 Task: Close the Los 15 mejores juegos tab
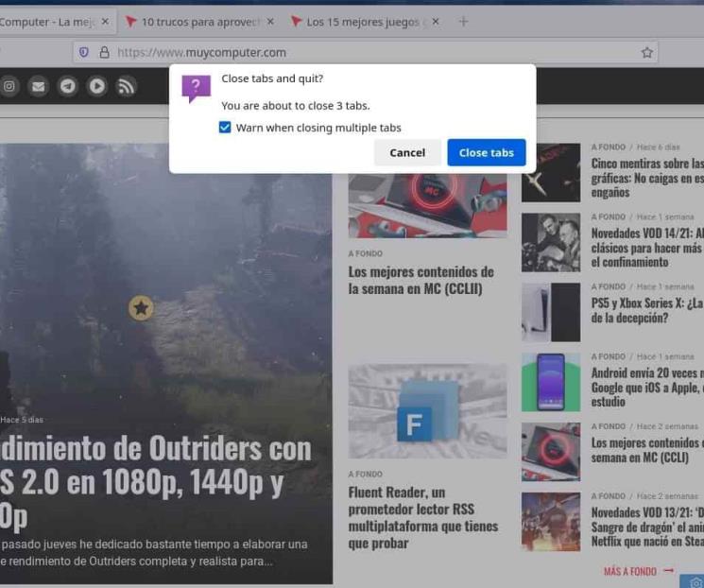click(x=436, y=22)
